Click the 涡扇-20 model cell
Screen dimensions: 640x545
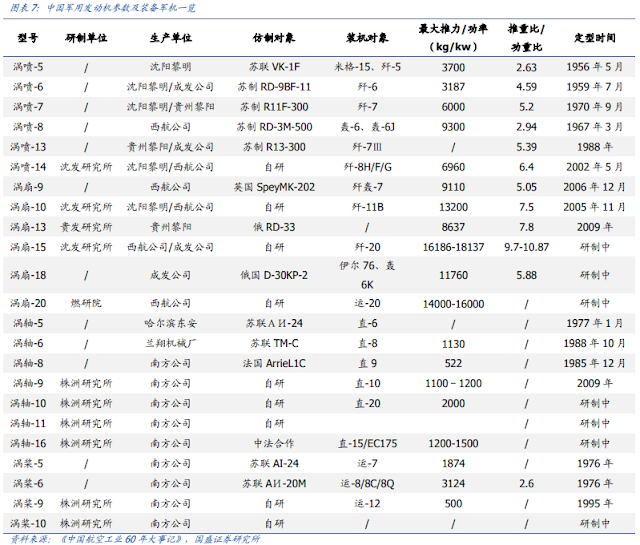pyautogui.click(x=28, y=303)
